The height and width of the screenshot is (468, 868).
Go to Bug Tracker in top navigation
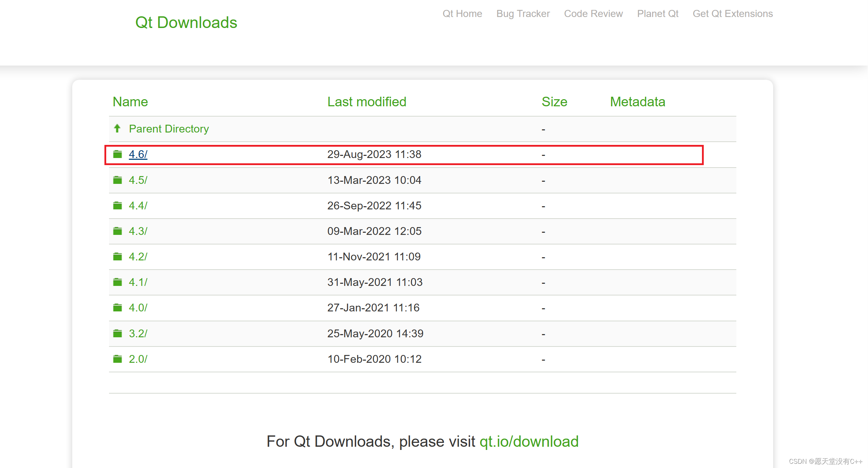coord(523,14)
